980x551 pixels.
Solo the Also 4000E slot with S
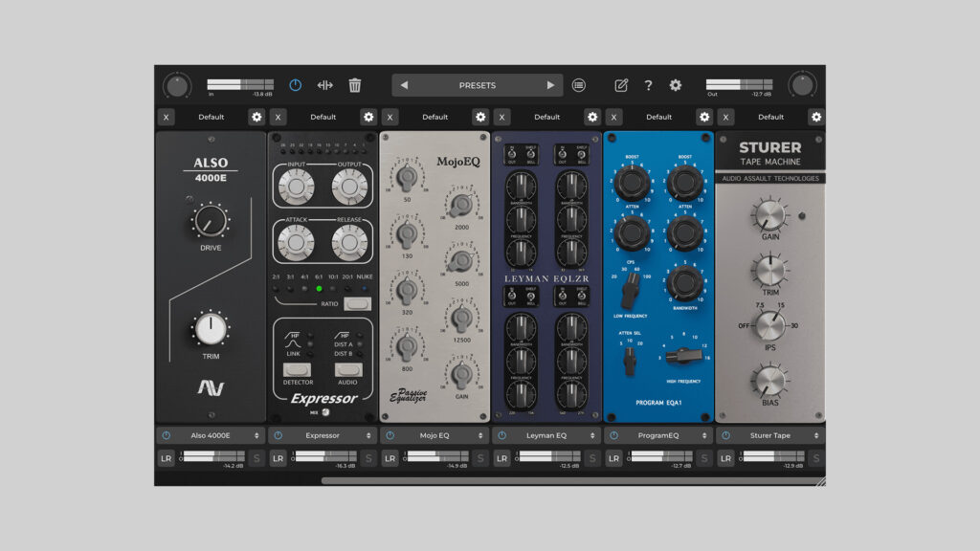(256, 458)
